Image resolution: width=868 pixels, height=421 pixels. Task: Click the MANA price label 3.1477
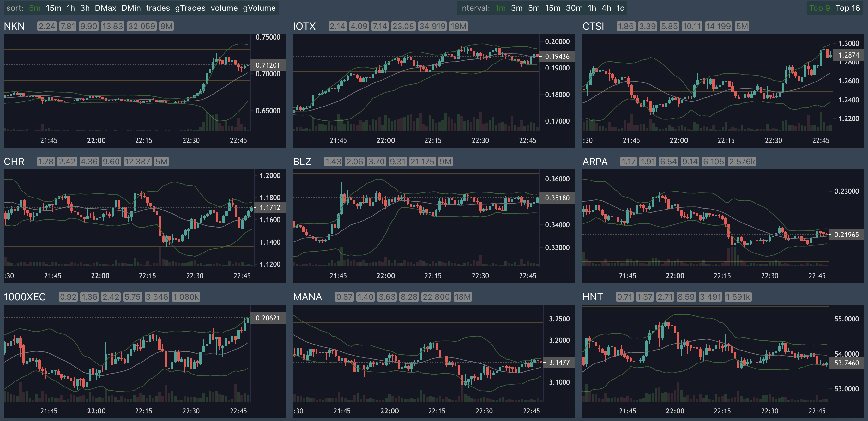point(559,362)
